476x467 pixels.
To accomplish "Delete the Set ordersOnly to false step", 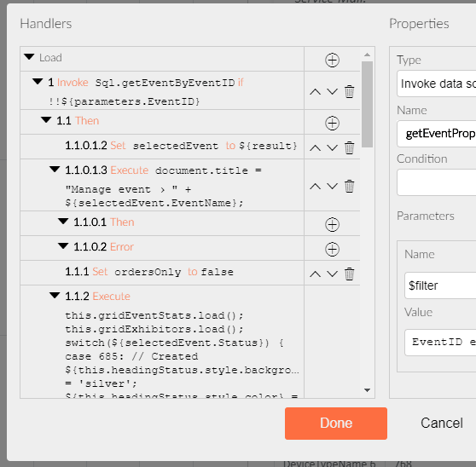I will 350,274.
